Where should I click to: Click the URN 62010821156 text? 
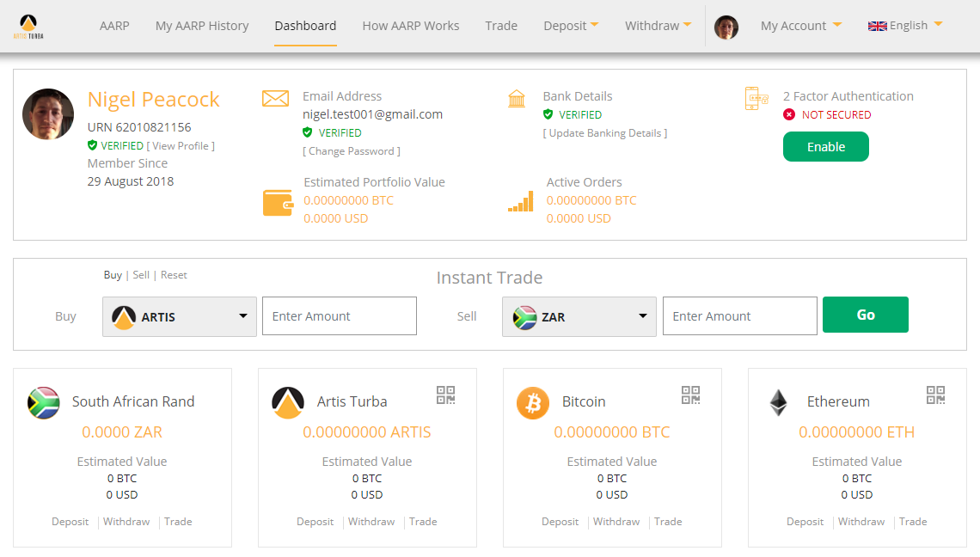[x=139, y=127]
